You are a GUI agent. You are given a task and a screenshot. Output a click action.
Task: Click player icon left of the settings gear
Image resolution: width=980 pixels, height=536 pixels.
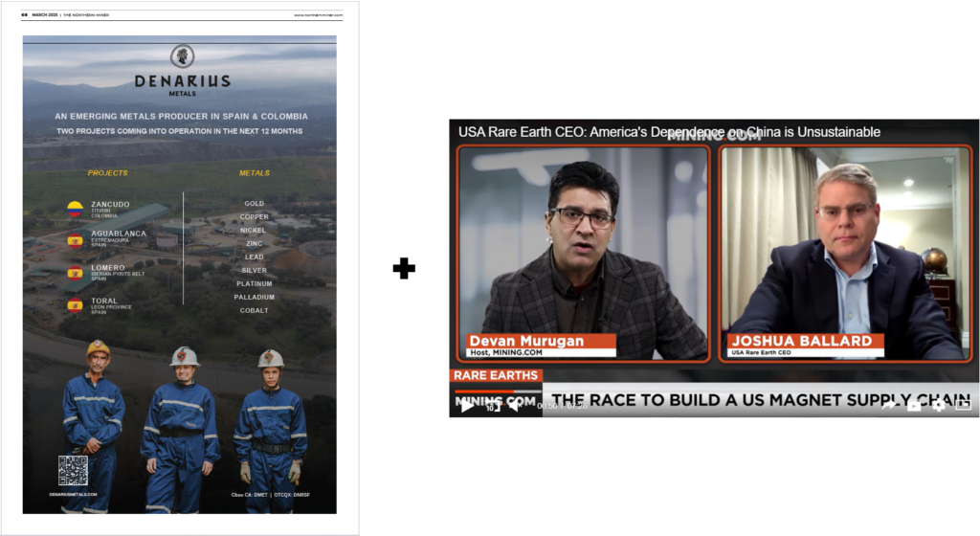click(914, 406)
